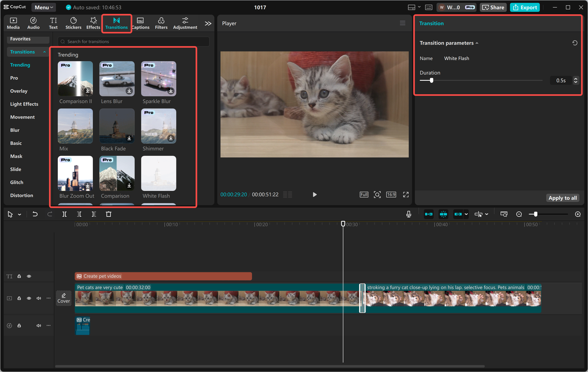Viewport: 588px width, 372px height.
Task: Click the transitions search field
Action: coord(133,41)
